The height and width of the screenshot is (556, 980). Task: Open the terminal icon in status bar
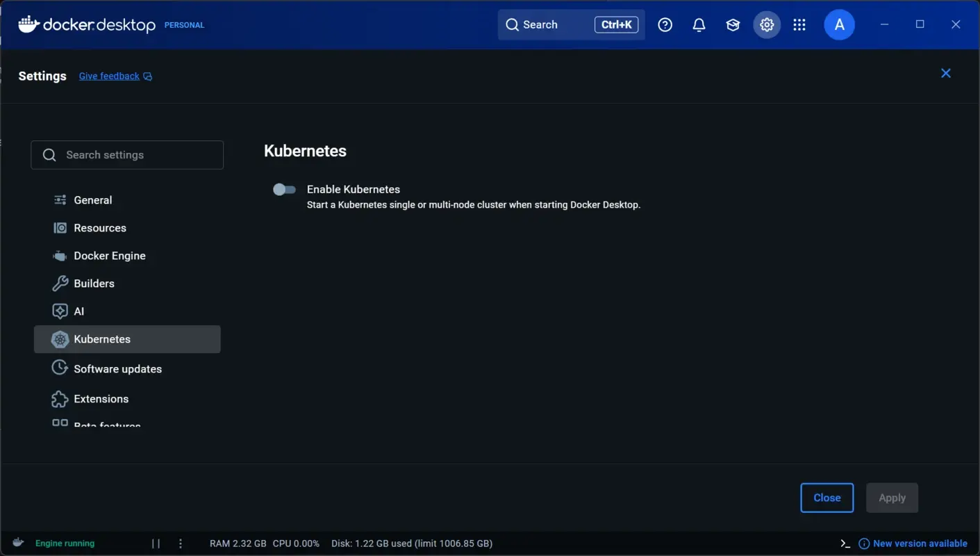coord(845,543)
